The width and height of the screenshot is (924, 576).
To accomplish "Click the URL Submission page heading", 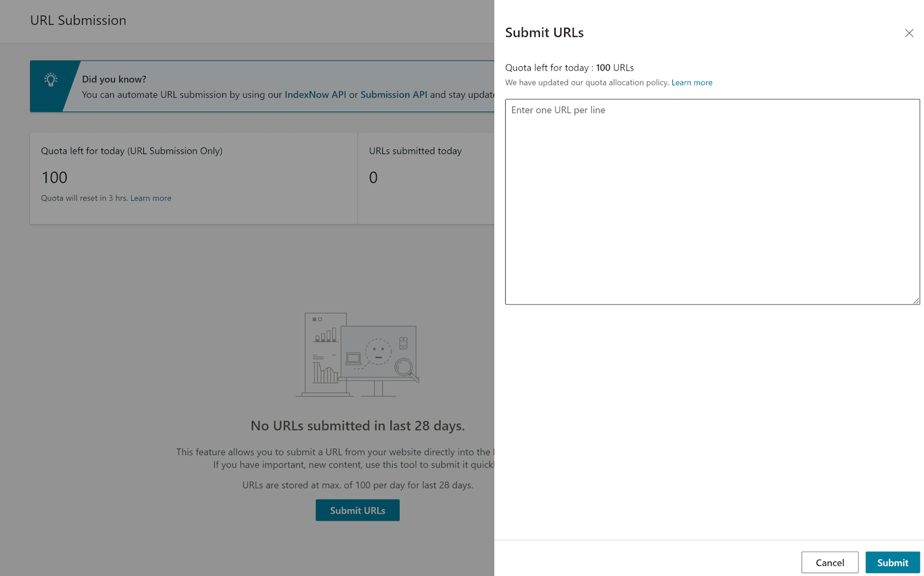I will pyautogui.click(x=78, y=20).
